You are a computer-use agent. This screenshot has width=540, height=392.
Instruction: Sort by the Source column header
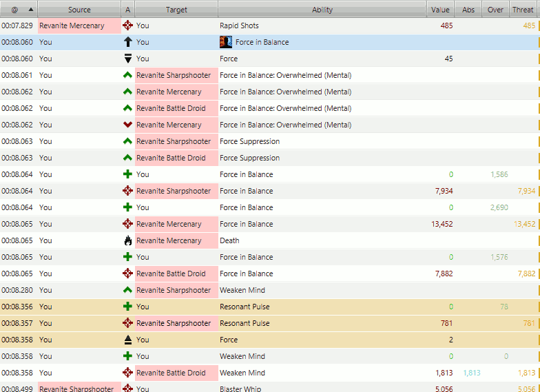[x=79, y=10]
